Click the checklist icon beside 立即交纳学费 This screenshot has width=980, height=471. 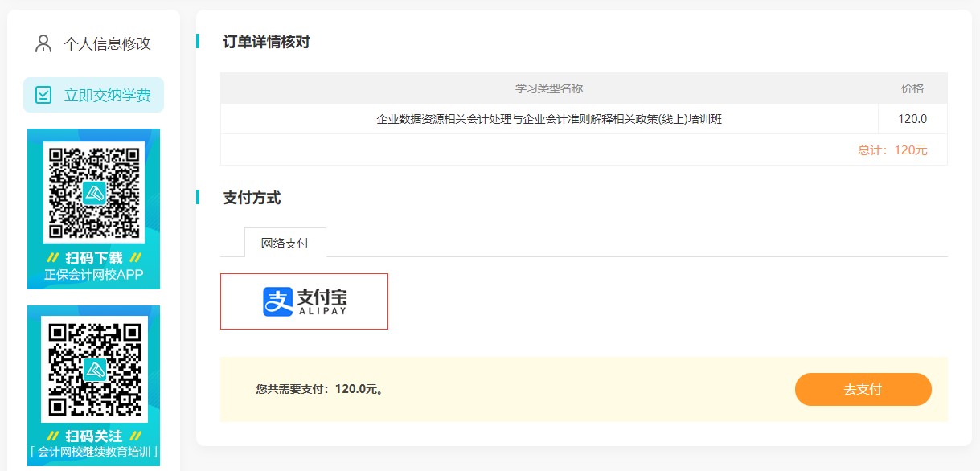pos(43,95)
